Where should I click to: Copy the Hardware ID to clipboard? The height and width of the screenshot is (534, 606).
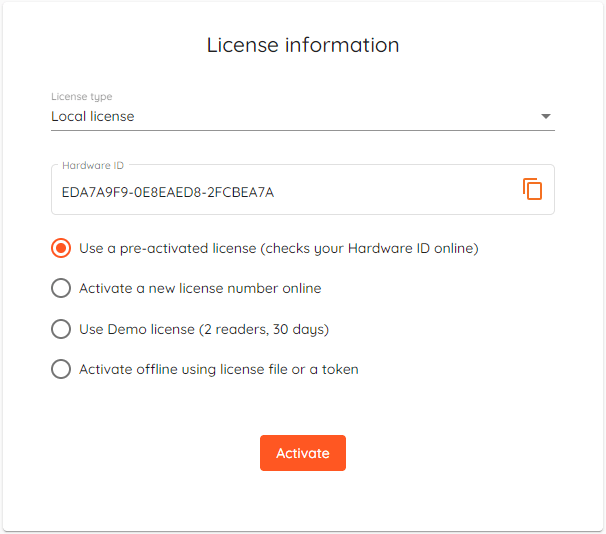(532, 189)
